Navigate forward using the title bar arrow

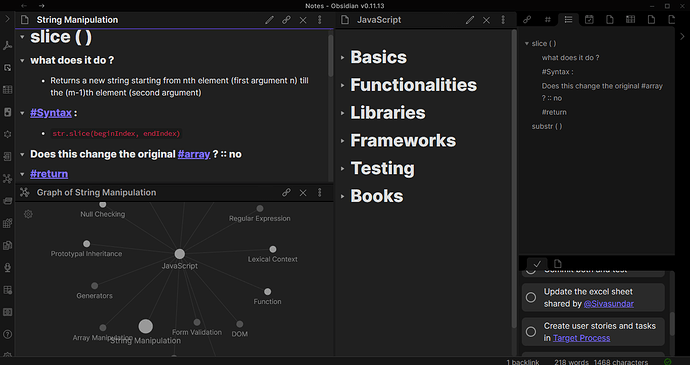(41, 6)
